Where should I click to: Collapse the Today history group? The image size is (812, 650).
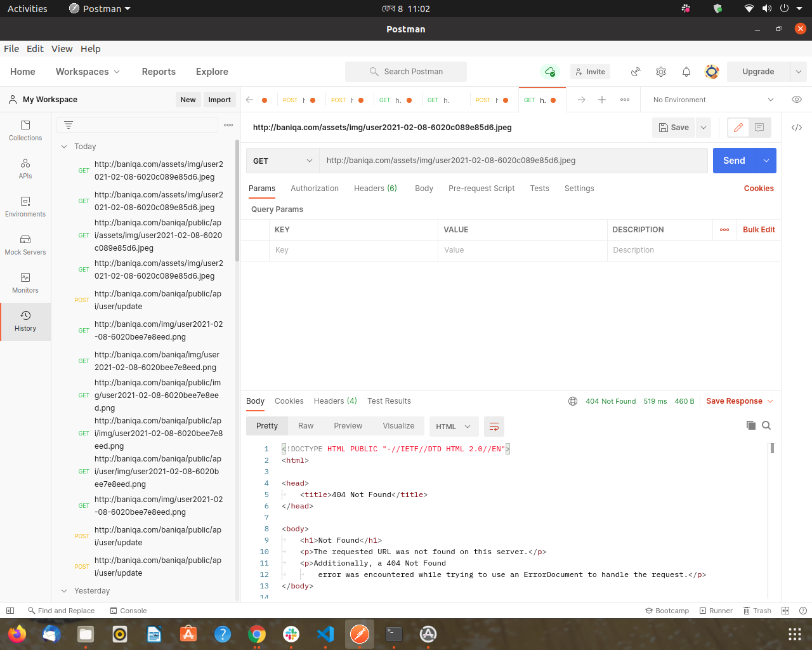[64, 147]
